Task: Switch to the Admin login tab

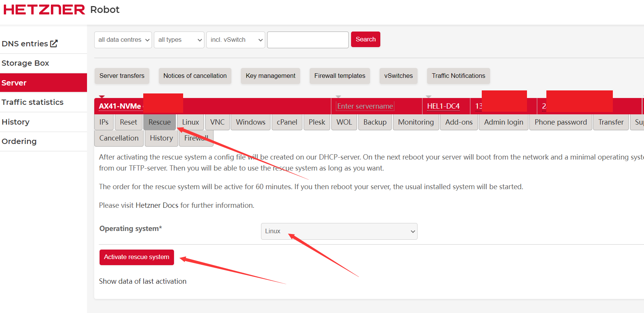Action: (x=504, y=122)
